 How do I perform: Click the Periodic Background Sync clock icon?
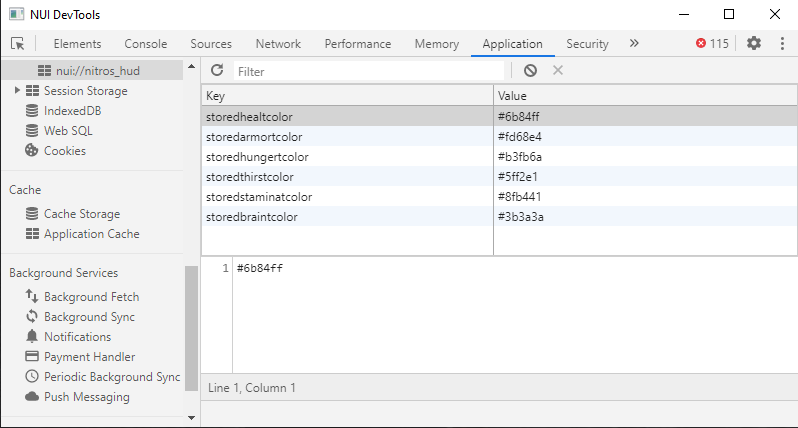click(x=32, y=376)
